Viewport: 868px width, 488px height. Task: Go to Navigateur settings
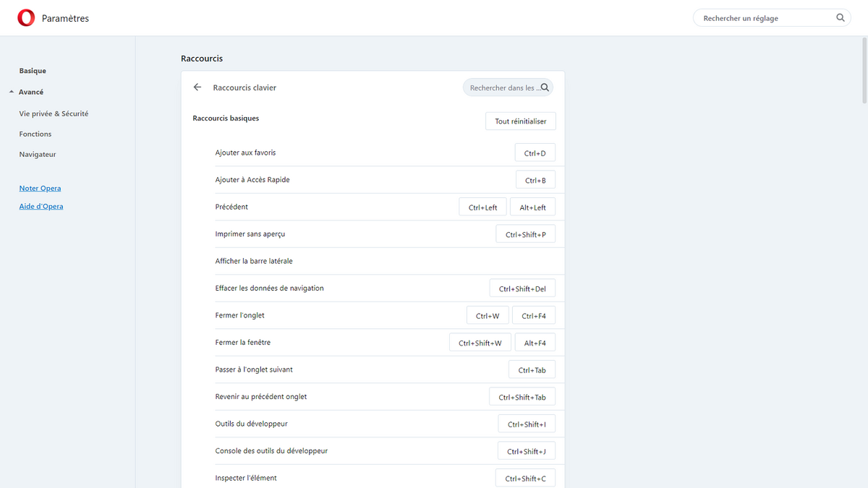[x=38, y=154]
